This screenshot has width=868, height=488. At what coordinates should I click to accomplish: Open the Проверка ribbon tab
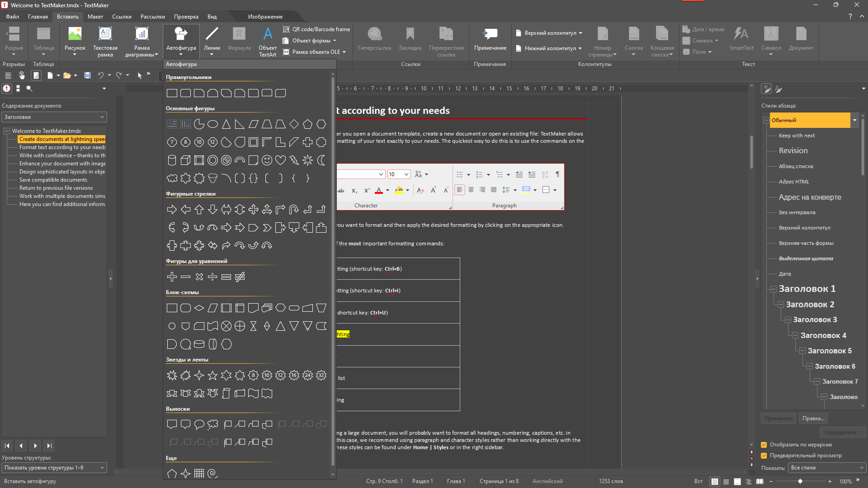click(186, 17)
